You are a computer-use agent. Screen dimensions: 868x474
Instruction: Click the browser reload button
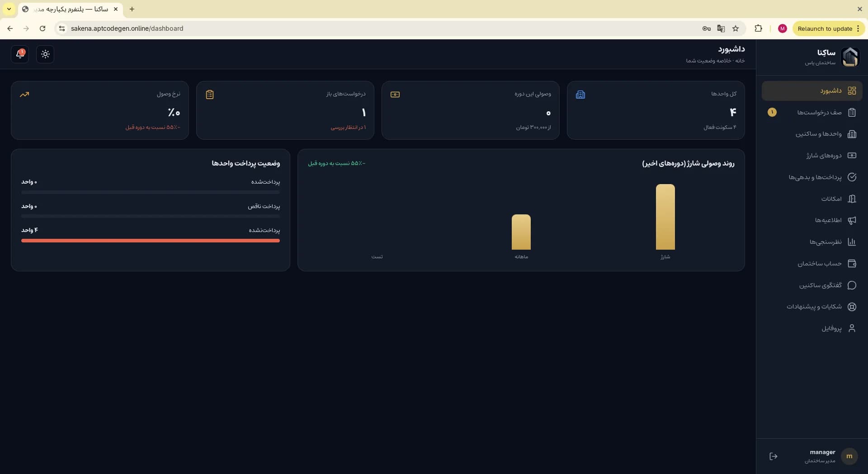[42, 28]
